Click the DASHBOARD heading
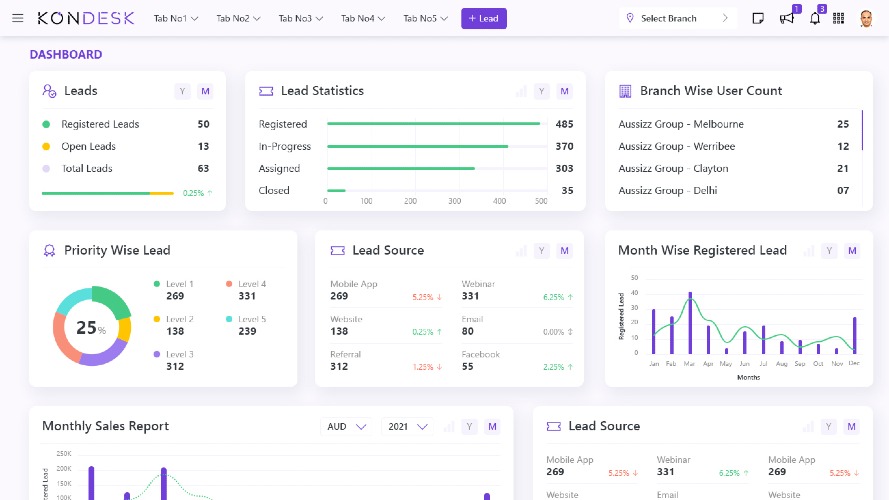Viewport: 889px width, 500px height. [66, 54]
